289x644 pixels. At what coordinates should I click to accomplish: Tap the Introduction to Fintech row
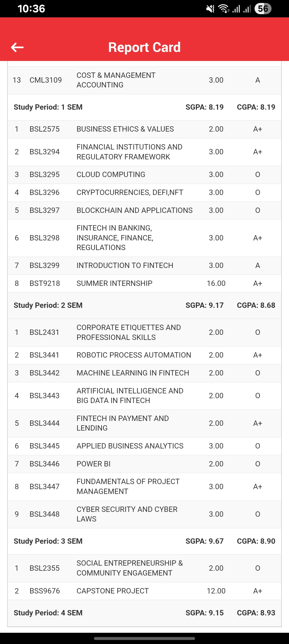144,266
